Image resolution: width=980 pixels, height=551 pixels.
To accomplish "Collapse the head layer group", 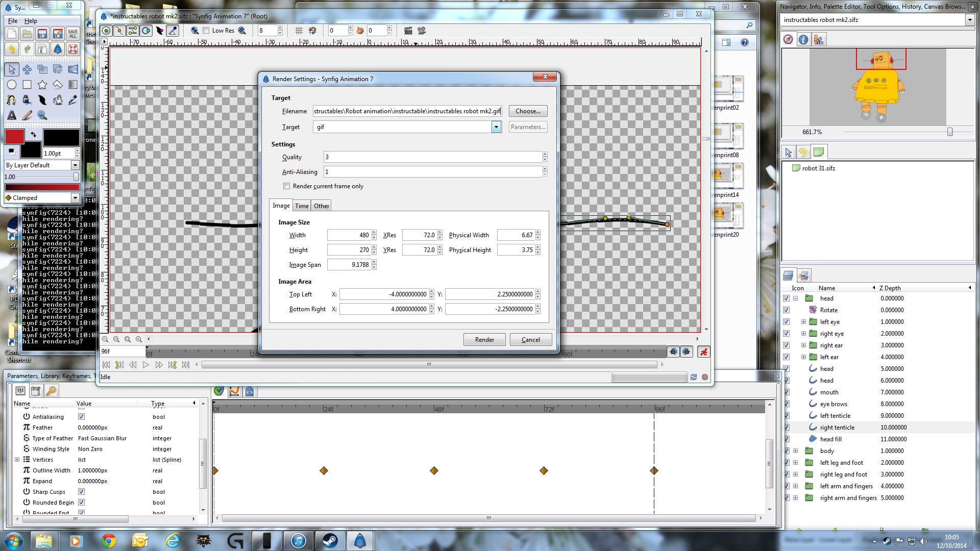I will click(x=795, y=298).
